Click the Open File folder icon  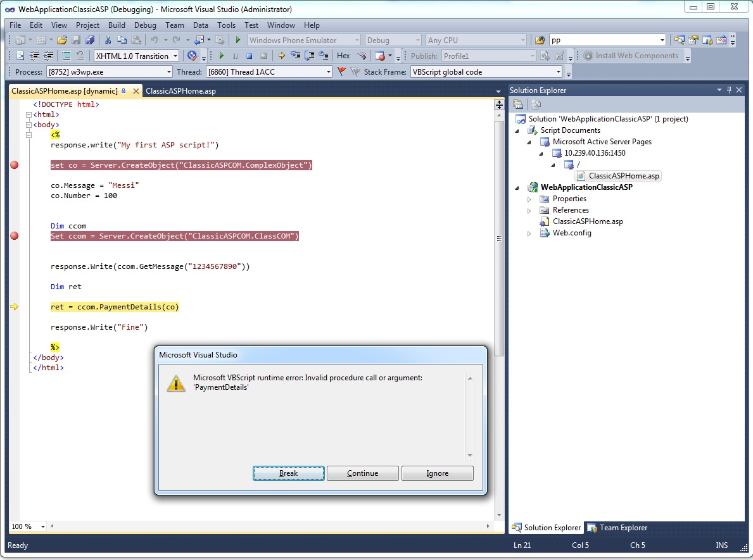pyautogui.click(x=62, y=40)
